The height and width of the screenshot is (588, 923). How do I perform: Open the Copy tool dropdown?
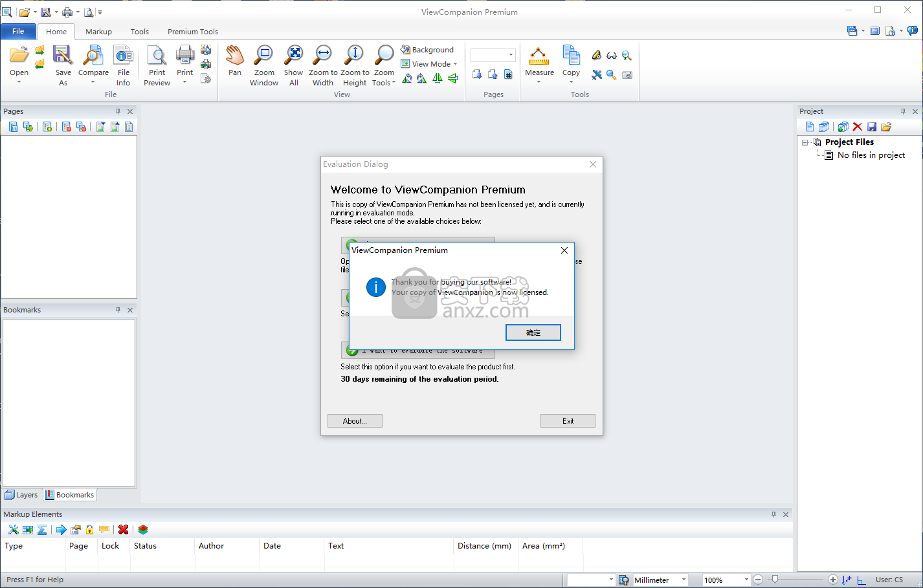pyautogui.click(x=571, y=82)
